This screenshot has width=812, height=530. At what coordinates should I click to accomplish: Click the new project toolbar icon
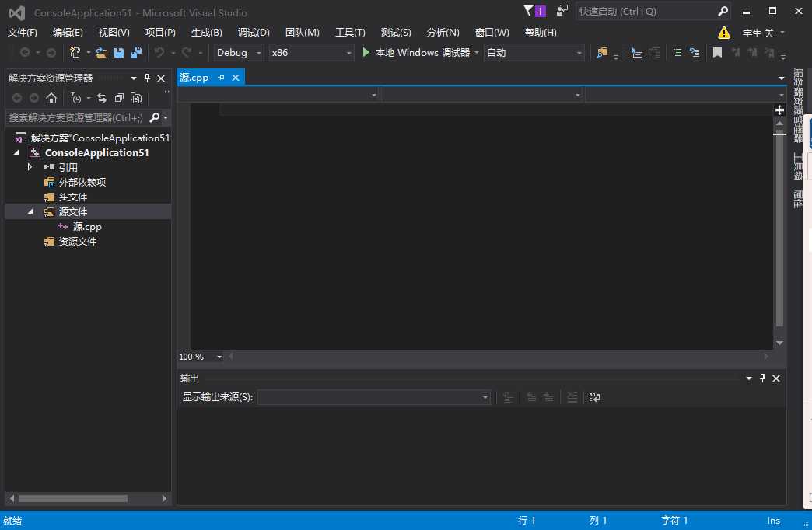click(75, 52)
